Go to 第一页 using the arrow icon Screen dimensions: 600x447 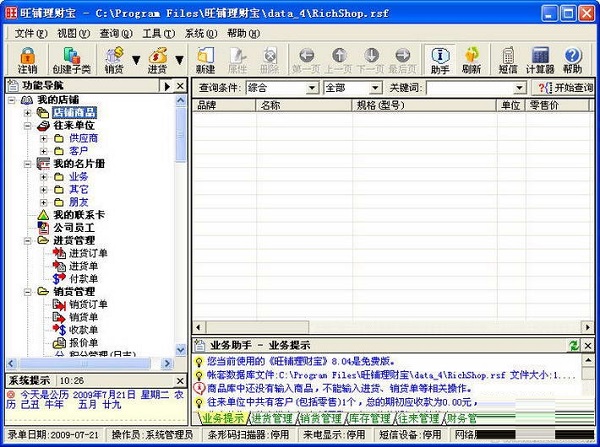point(306,60)
